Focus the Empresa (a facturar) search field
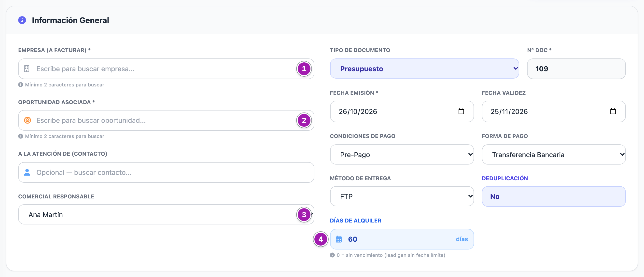Viewport: 644px width, 277px height. click(166, 69)
